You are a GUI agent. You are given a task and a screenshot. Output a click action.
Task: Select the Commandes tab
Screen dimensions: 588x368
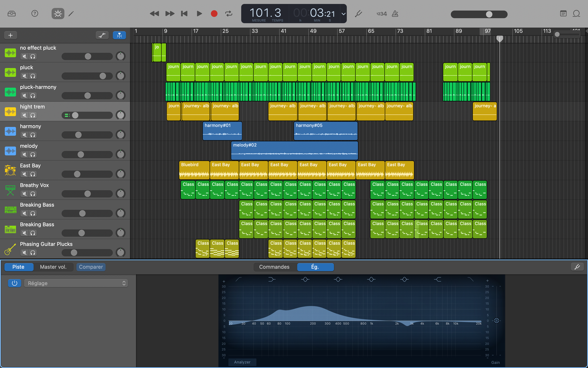tap(274, 267)
